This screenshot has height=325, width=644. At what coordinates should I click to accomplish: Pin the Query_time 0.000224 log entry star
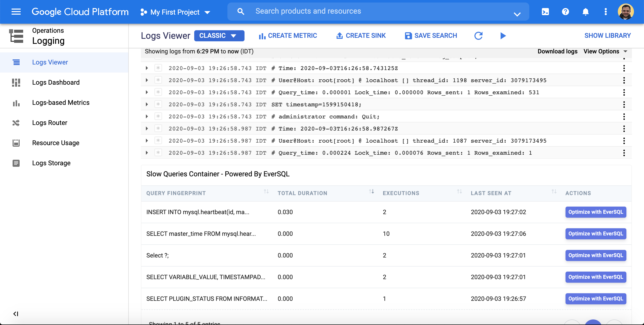158,153
